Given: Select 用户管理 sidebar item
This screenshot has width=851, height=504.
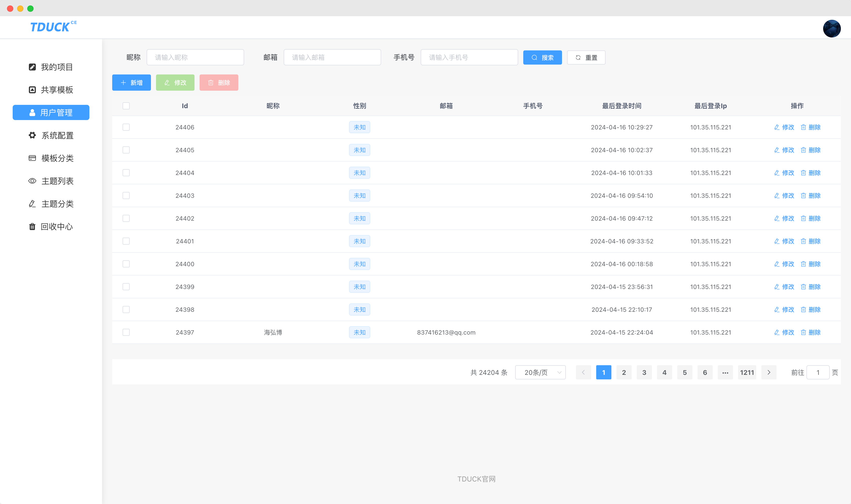Looking at the screenshot, I should pyautogui.click(x=51, y=112).
